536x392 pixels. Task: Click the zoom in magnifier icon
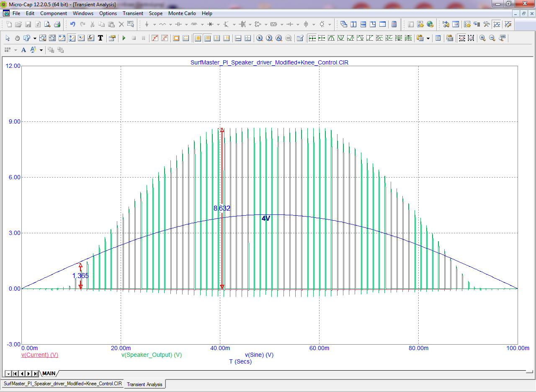pyautogui.click(x=482, y=38)
